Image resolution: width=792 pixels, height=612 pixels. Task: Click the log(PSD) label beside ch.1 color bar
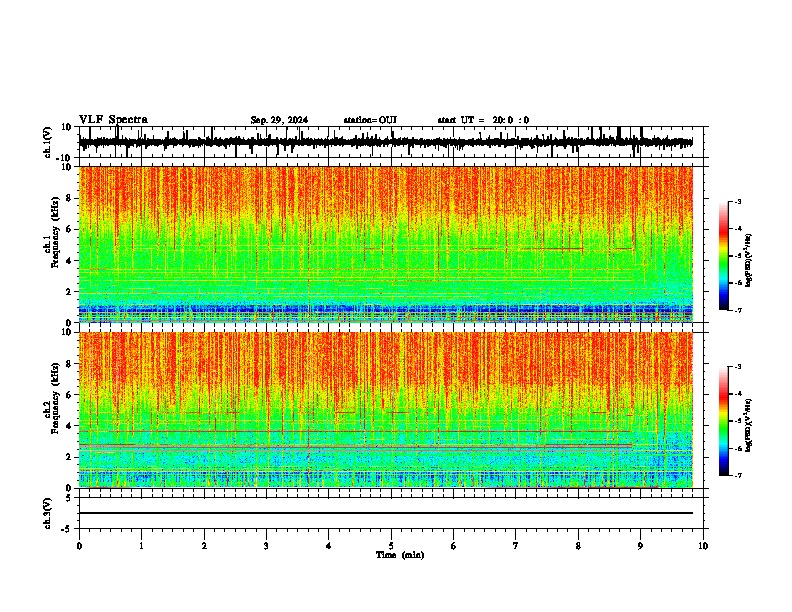tap(748, 261)
